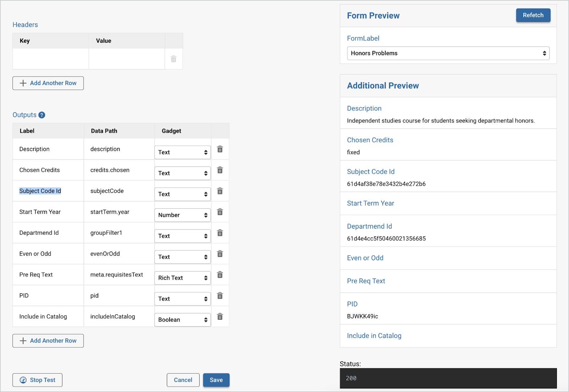This screenshot has height=392, width=569.
Task: Remove the Include in Catalog output row
Action: pos(220,317)
